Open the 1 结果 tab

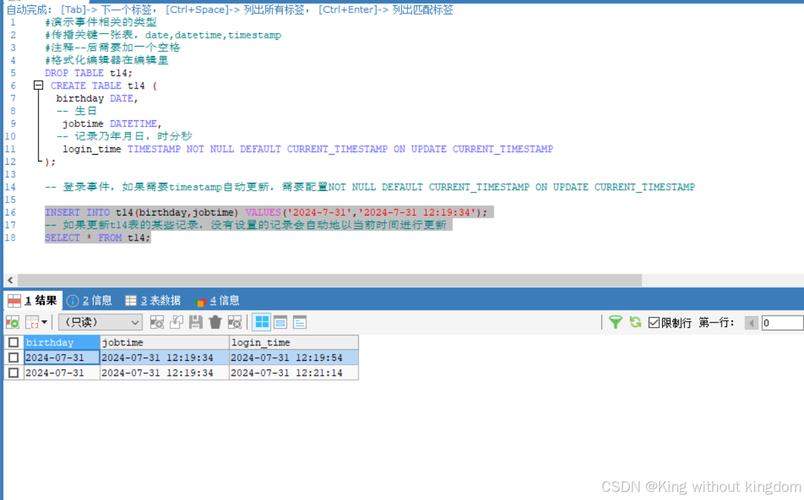32,301
